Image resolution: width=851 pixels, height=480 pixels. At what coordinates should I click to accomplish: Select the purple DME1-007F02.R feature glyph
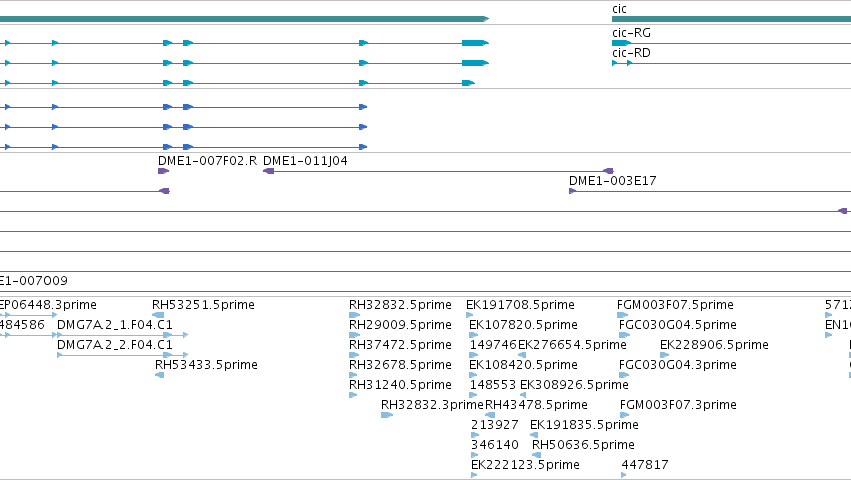tap(163, 171)
